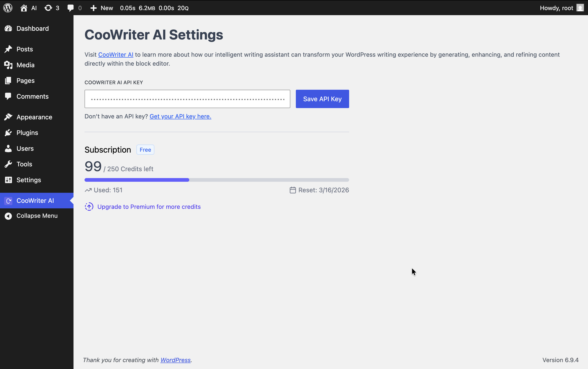Click the Users icon in the sidebar
Viewport: 588px width, 369px height.
point(8,148)
